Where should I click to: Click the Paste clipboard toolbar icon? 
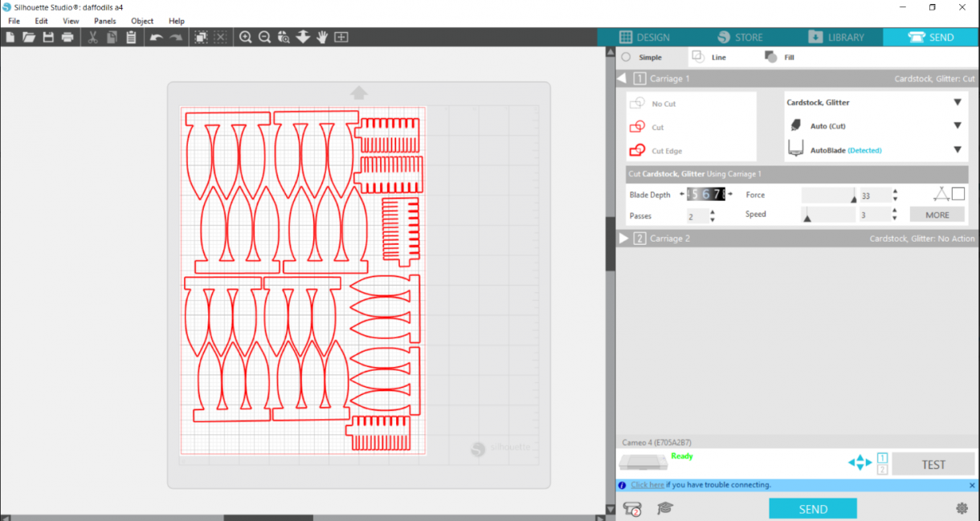point(131,37)
